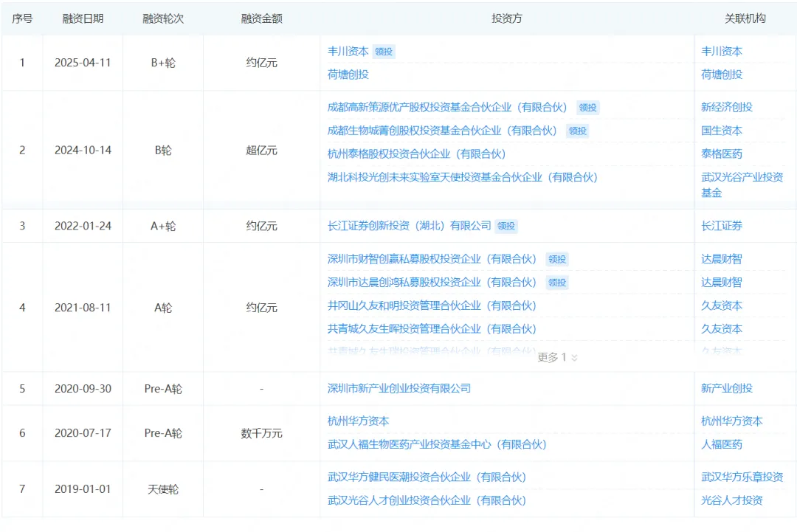Open 湖北科投光创未来实验室天使投资基金 link
The image size is (797, 532).
point(462,177)
